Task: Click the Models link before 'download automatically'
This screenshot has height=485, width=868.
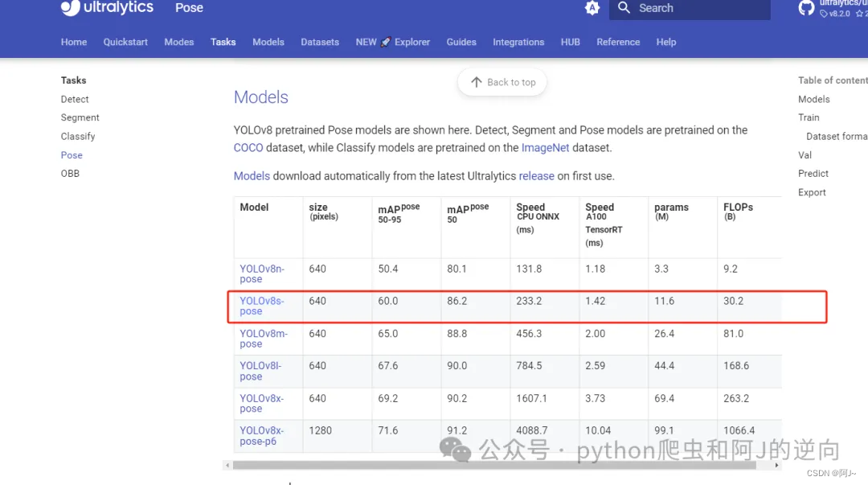Action: click(252, 176)
